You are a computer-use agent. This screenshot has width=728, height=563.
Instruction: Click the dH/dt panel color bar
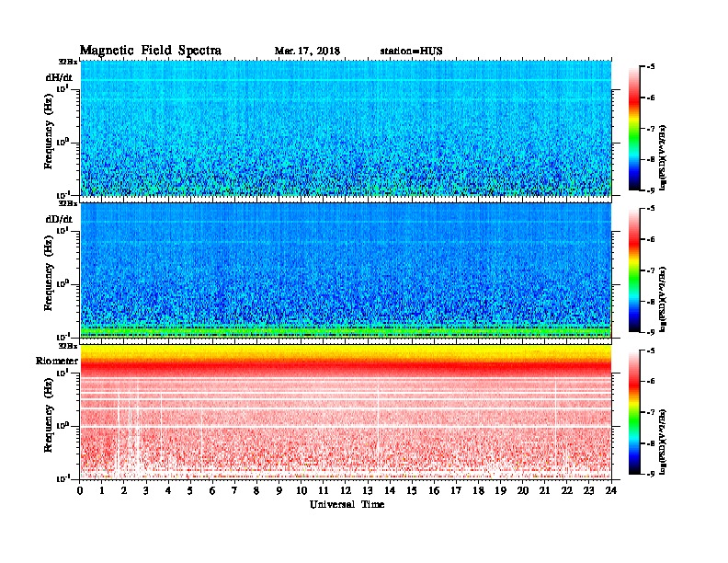(x=634, y=128)
